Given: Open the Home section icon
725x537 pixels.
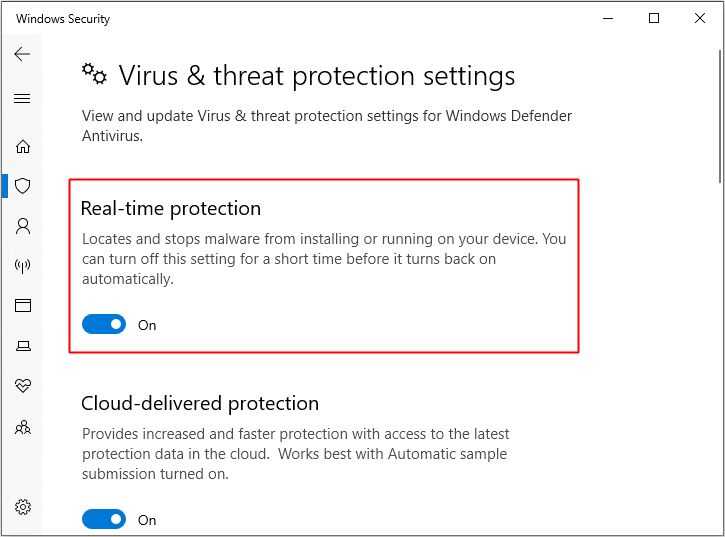Looking at the screenshot, I should click(x=23, y=146).
